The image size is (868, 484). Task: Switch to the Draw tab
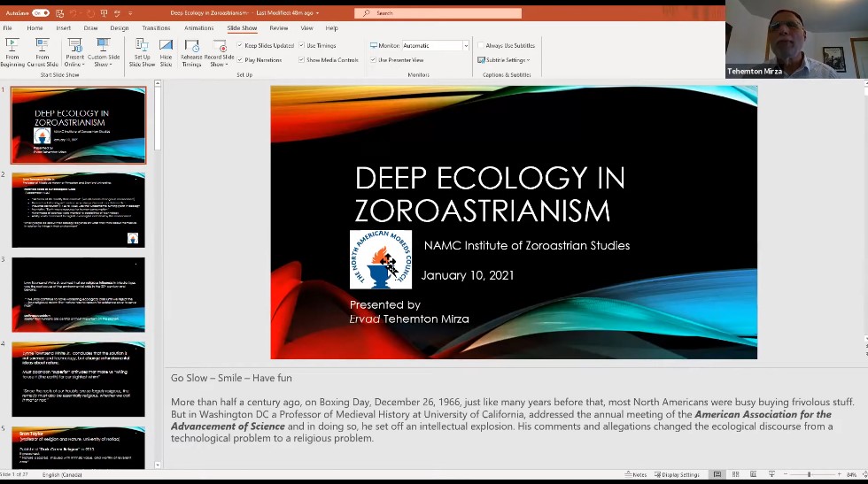(x=90, y=27)
